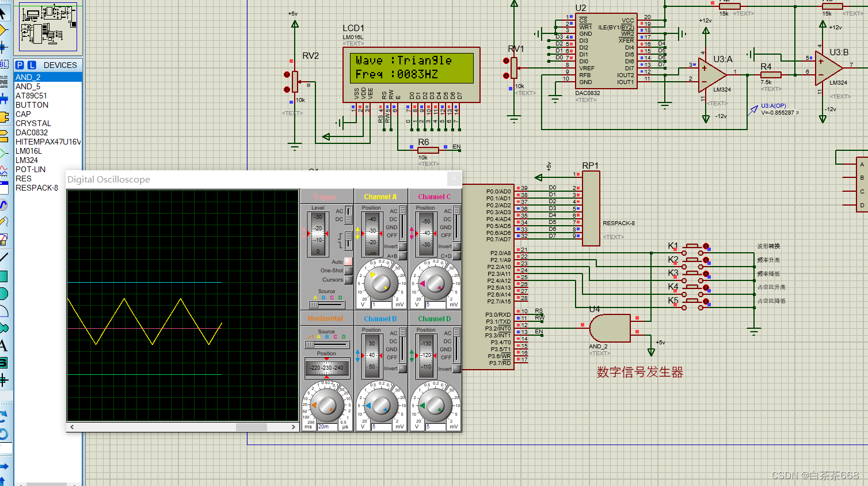Image resolution: width=868 pixels, height=486 pixels.
Task: Click the P pick devices button
Action: (20, 65)
